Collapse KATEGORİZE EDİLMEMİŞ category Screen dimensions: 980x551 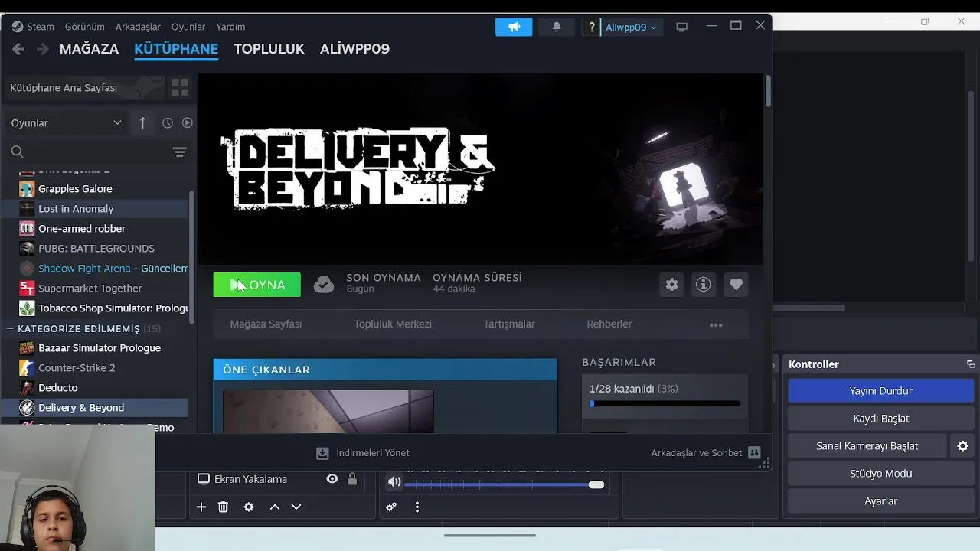[11, 329]
